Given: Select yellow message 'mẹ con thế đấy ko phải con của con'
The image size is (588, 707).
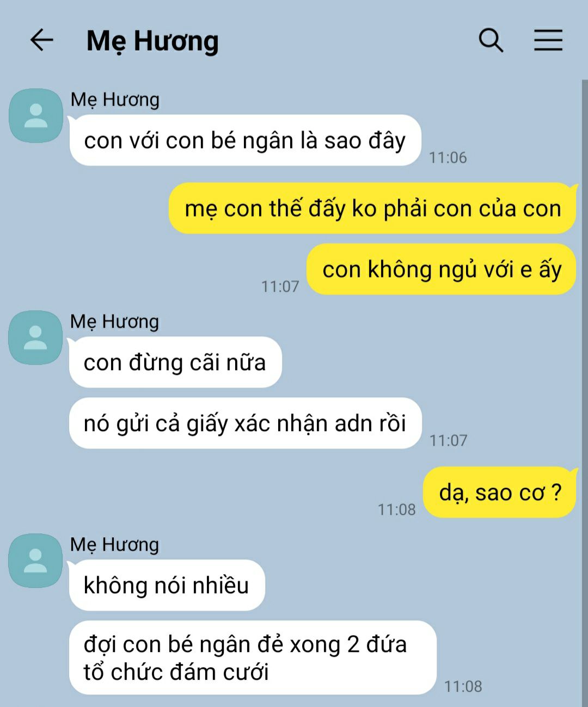Looking at the screenshot, I should [x=373, y=208].
